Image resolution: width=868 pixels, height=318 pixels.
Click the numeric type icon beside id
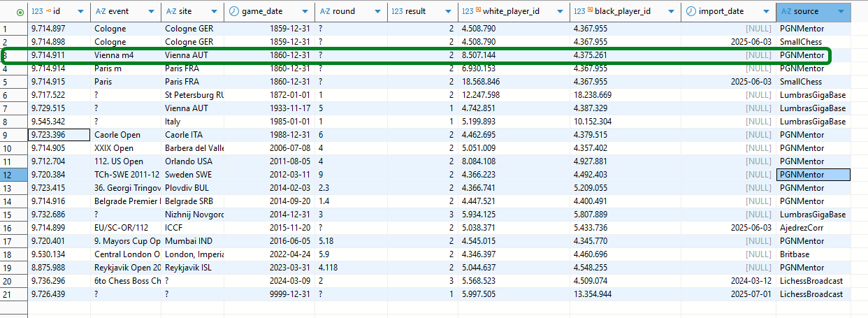[x=37, y=12]
